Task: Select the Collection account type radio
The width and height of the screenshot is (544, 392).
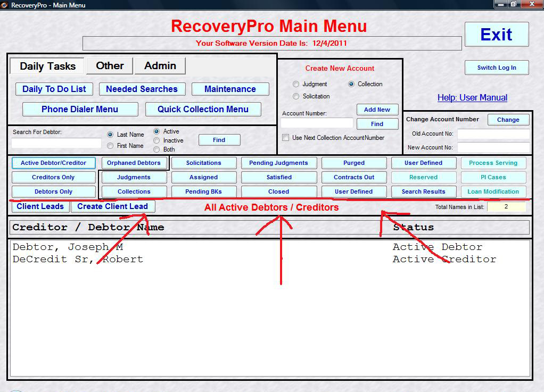Action: pos(351,84)
